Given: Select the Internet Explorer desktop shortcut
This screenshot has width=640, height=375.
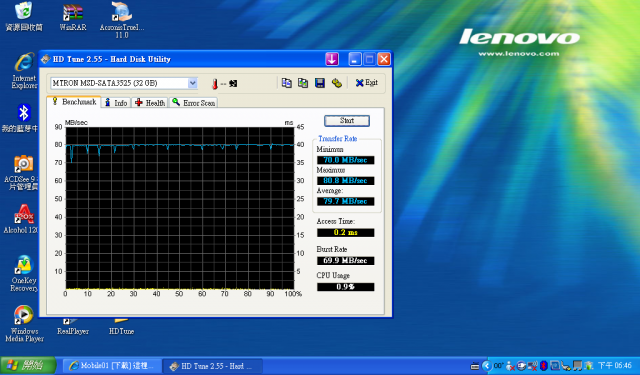Looking at the screenshot, I should coord(24,71).
